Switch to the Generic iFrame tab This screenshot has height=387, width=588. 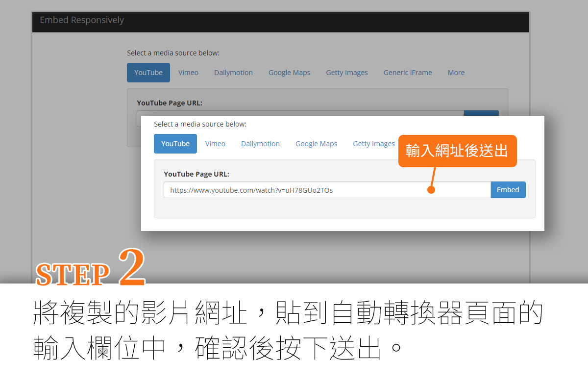pos(408,73)
